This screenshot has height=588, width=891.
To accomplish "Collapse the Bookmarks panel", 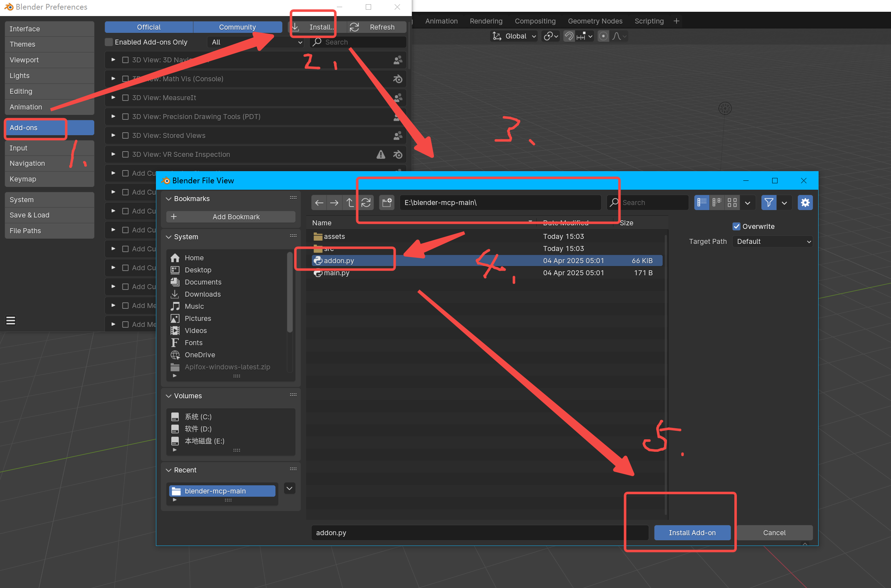I will click(x=169, y=199).
